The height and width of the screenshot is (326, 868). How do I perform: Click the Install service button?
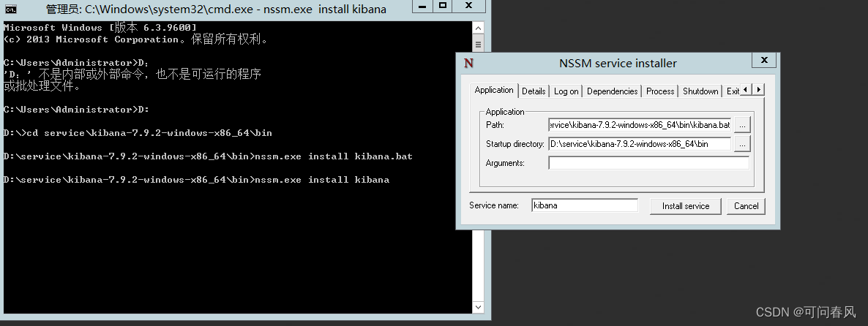[x=685, y=206]
